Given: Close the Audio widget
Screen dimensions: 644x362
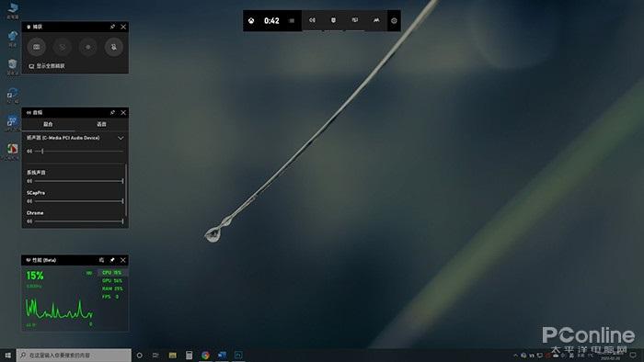Looking at the screenshot, I should pyautogui.click(x=123, y=112).
